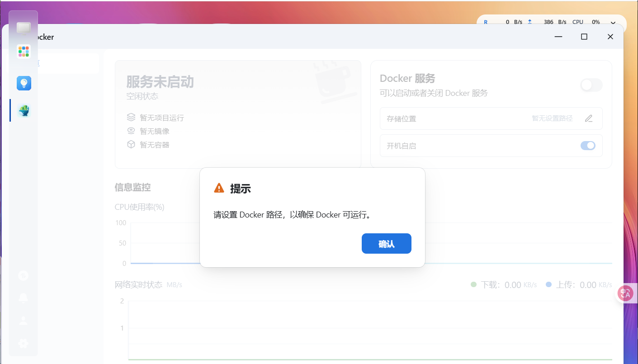638x364 pixels.
Task: Open the app grid from the sidebar
Action: tap(24, 51)
